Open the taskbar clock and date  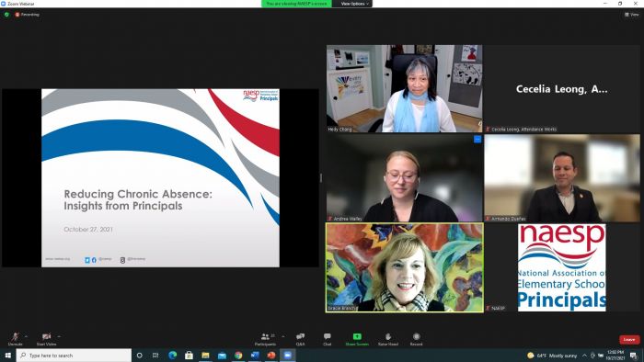pyautogui.click(x=615, y=355)
